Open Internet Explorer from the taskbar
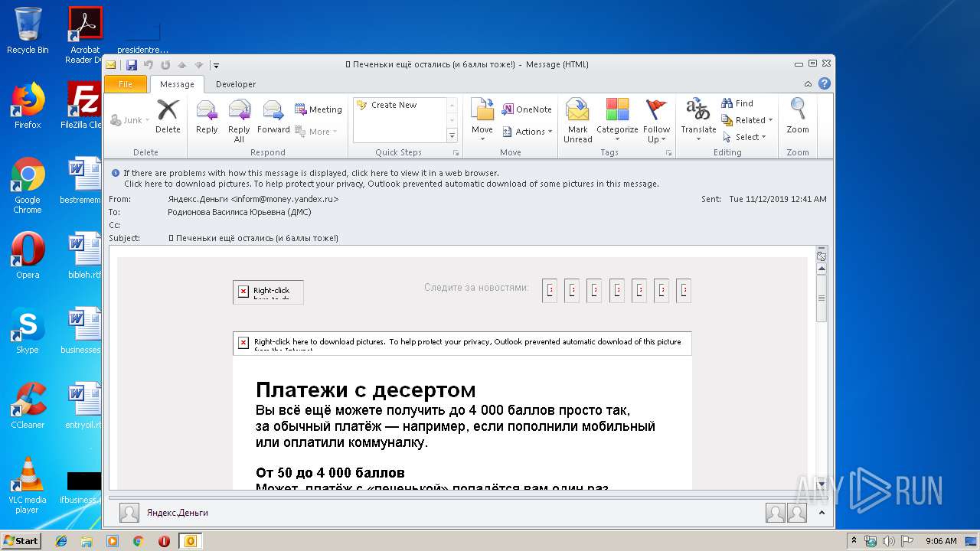Viewport: 980px width, 551px height. tap(61, 541)
